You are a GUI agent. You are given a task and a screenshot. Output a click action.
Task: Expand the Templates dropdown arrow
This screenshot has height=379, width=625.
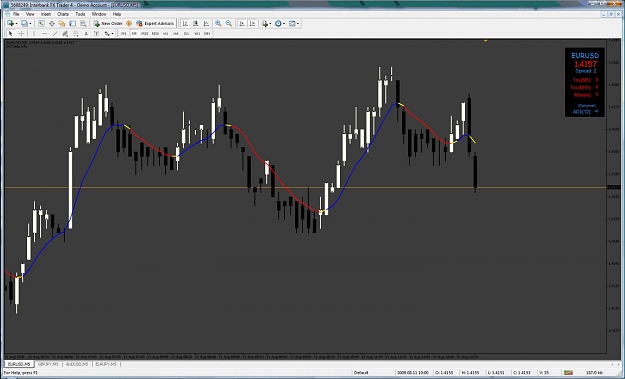click(x=298, y=24)
